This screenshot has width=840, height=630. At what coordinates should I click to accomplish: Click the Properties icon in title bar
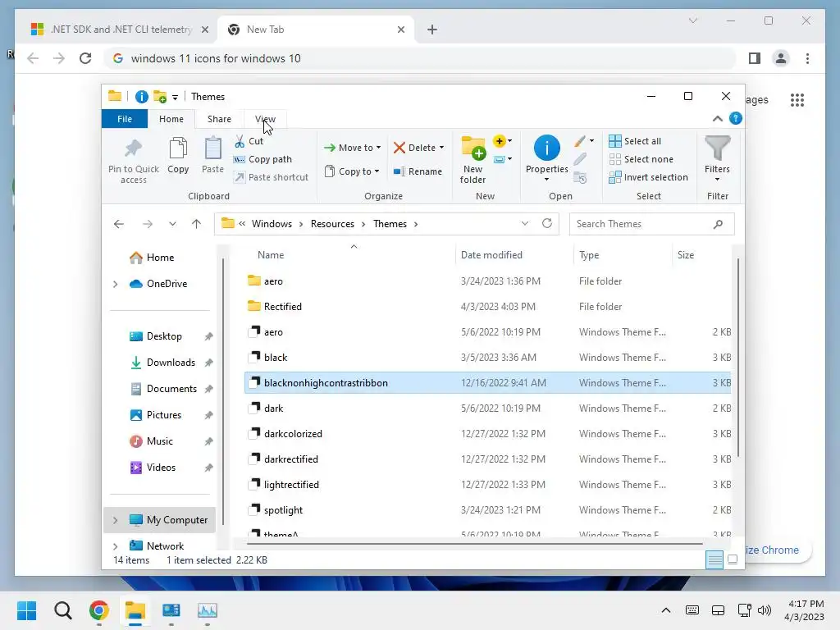pyautogui.click(x=141, y=97)
